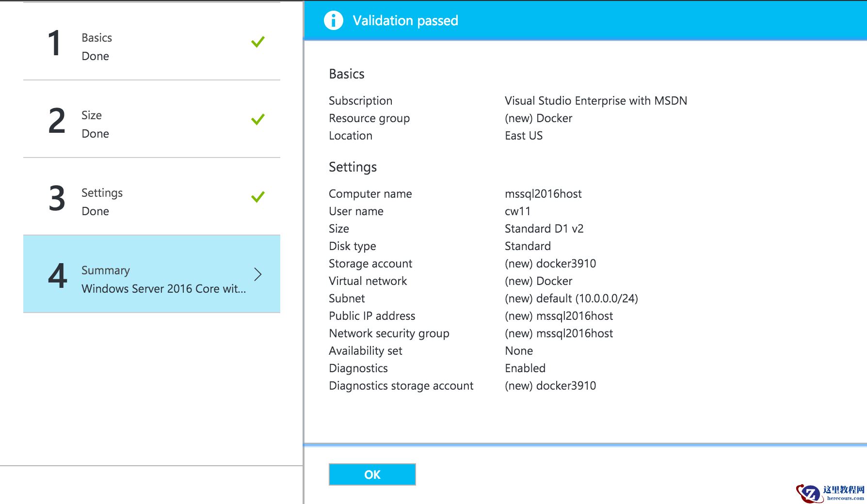This screenshot has width=867, height=504.
Task: Click the Diagnostics storage account value docker3910
Action: tap(550, 386)
